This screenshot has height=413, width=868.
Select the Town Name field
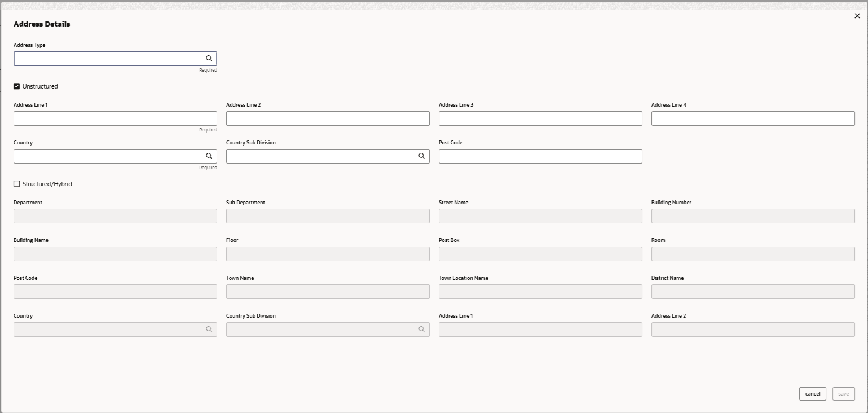(328, 292)
